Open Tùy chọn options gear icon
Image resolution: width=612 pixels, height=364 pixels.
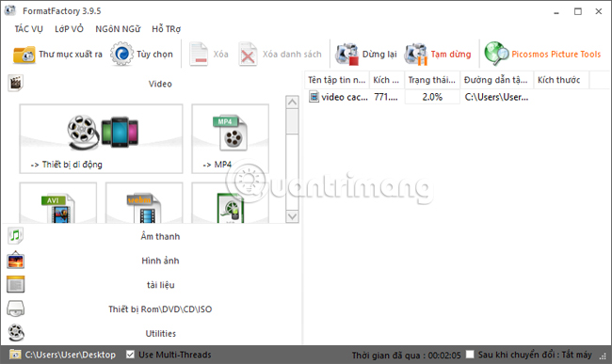[x=121, y=55]
